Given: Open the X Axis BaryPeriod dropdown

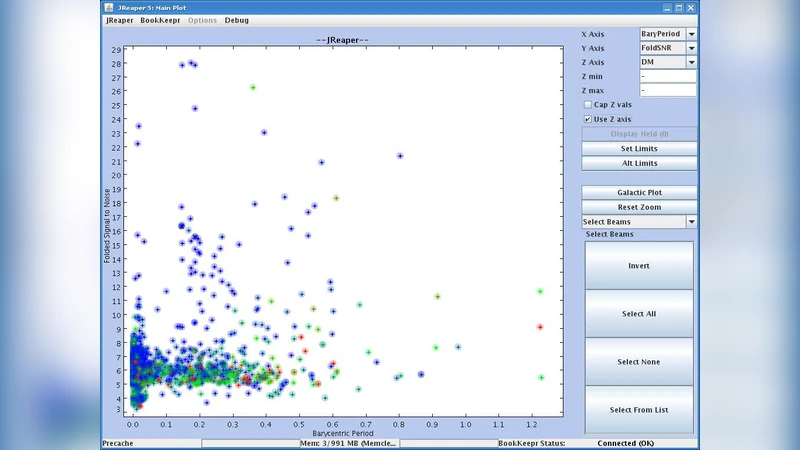Looking at the screenshot, I should coord(691,34).
